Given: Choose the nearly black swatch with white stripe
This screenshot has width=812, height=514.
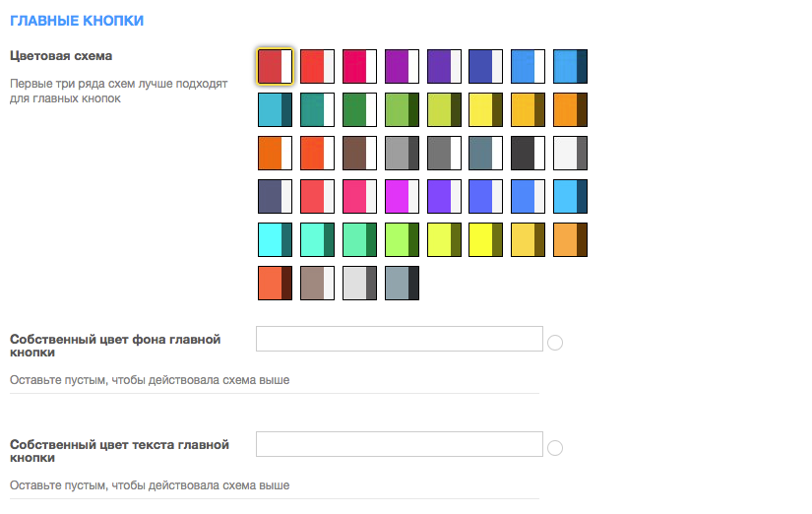Looking at the screenshot, I should [x=529, y=153].
